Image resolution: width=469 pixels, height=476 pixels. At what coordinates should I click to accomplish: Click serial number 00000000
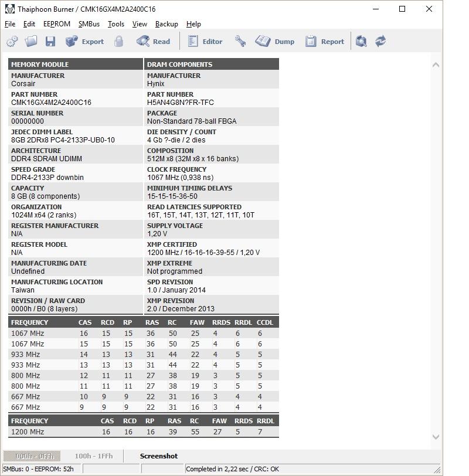click(28, 121)
